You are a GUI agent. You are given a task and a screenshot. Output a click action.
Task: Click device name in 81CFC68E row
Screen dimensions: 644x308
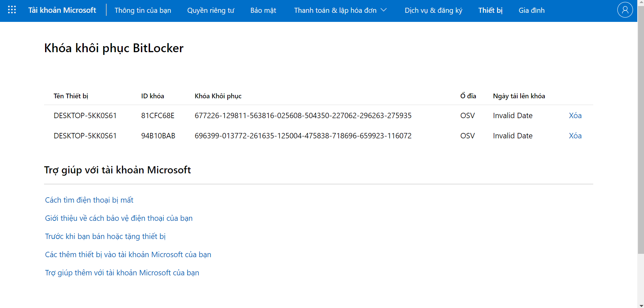click(x=85, y=115)
